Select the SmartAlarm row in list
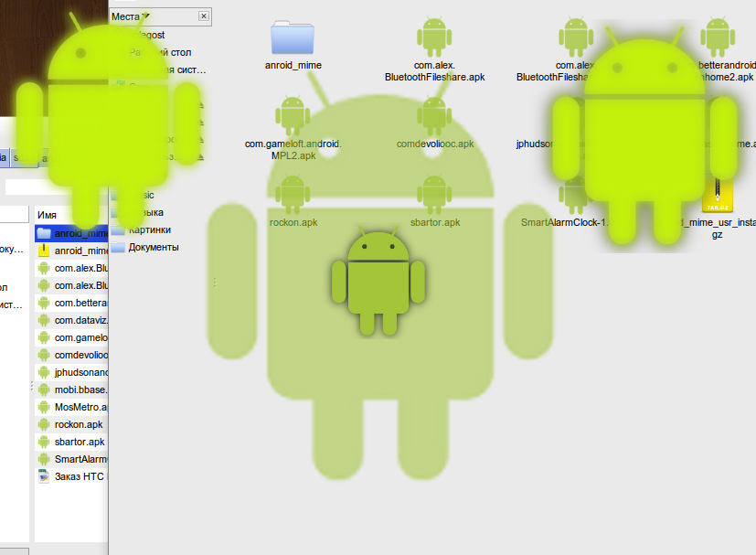Image resolution: width=756 pixels, height=555 pixels. pyautogui.click(x=72, y=459)
